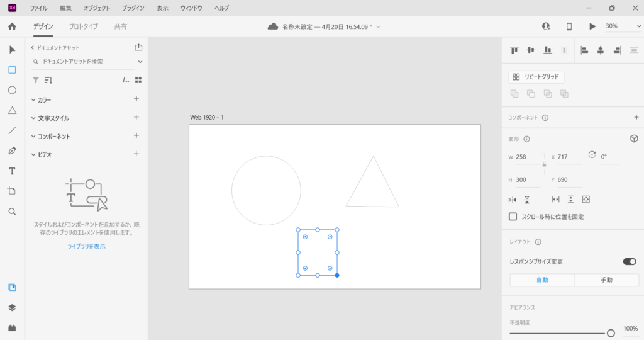644x340 pixels.
Task: Activate the Text tool
Action: tap(12, 171)
